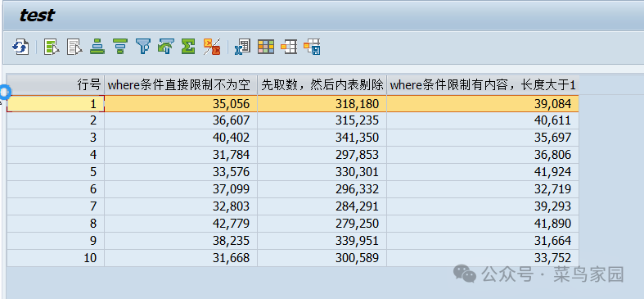This screenshot has width=644, height=299.
Task: Click the cell with value 40,402
Action: (181, 138)
